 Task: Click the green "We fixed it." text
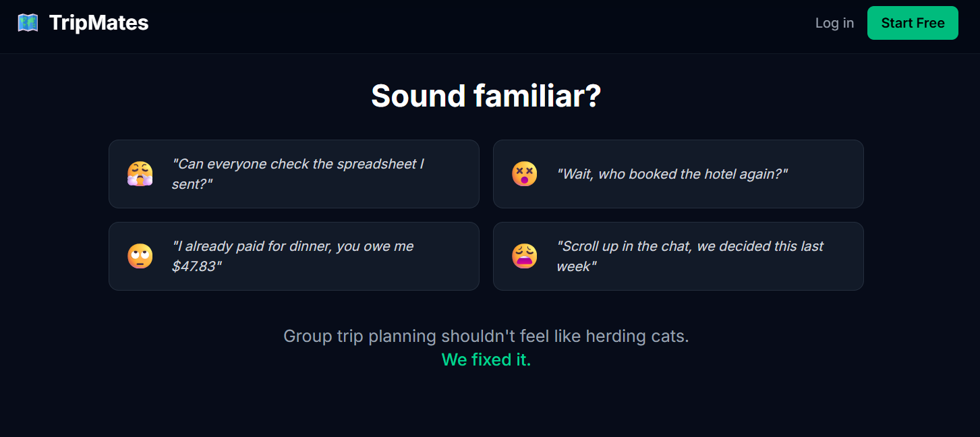[486, 360]
